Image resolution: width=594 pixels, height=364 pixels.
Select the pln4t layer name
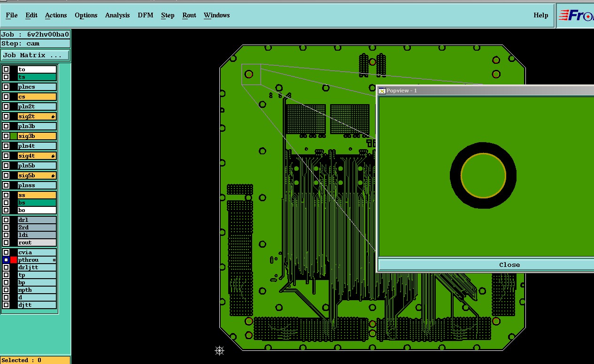point(37,146)
